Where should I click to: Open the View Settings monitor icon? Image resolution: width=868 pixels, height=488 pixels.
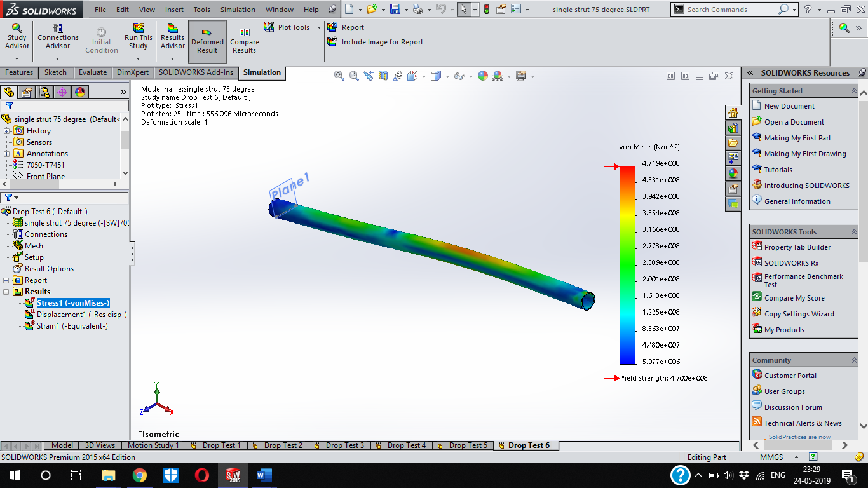pyautogui.click(x=521, y=76)
